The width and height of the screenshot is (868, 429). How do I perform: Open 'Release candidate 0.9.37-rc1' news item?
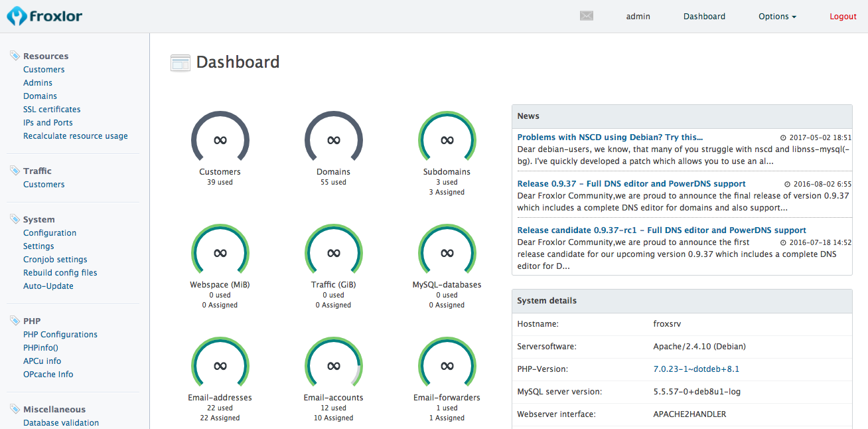coord(662,230)
